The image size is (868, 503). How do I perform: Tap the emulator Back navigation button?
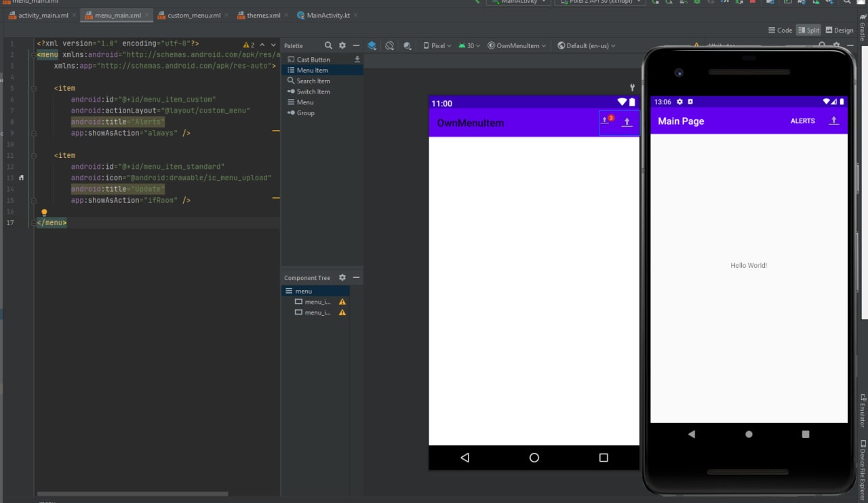coord(692,434)
